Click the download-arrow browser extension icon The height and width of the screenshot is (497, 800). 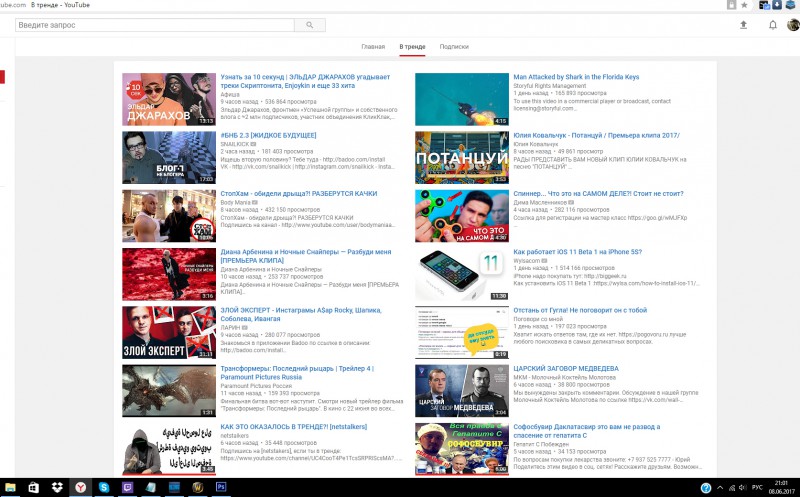pos(777,5)
